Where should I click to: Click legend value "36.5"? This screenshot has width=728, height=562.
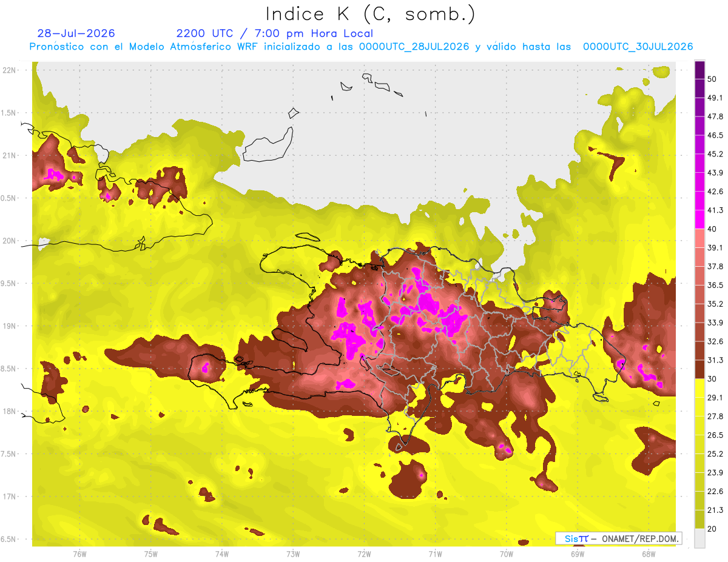click(x=715, y=285)
